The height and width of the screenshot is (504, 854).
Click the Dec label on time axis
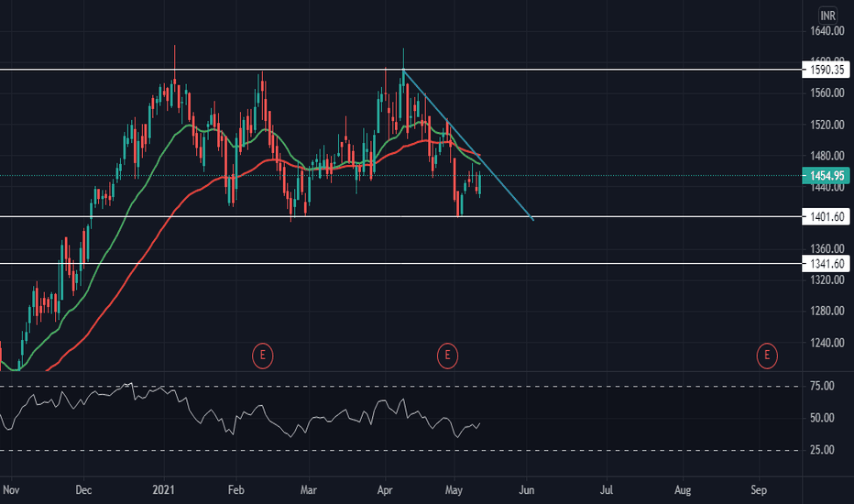83,490
